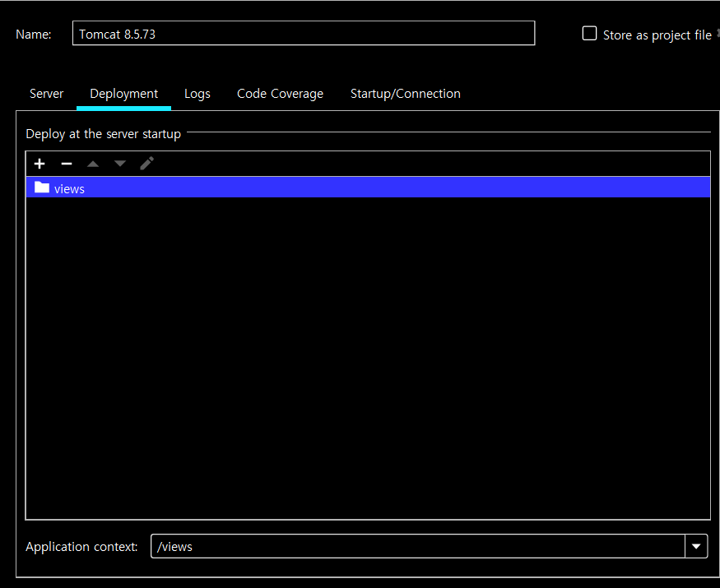Move artifact down with down arrow
The image size is (720, 588).
click(x=120, y=164)
